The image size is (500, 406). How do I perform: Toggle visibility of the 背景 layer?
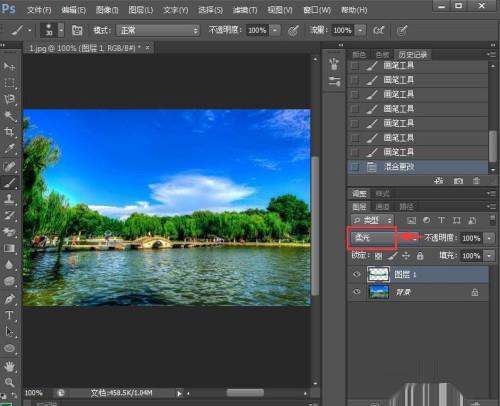[x=357, y=292]
